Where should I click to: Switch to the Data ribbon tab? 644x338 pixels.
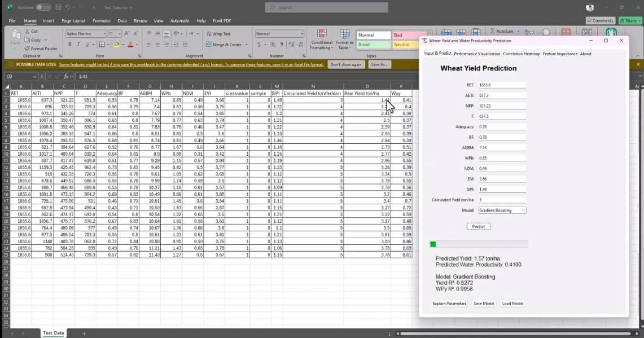tap(122, 20)
